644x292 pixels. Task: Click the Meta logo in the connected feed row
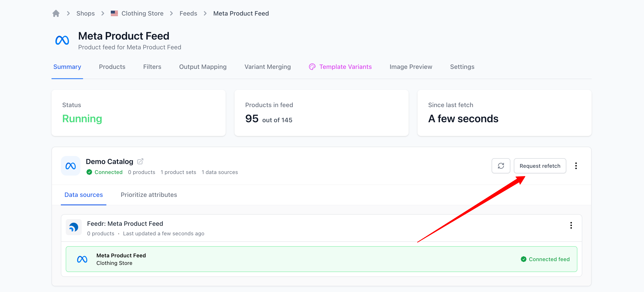coord(82,259)
